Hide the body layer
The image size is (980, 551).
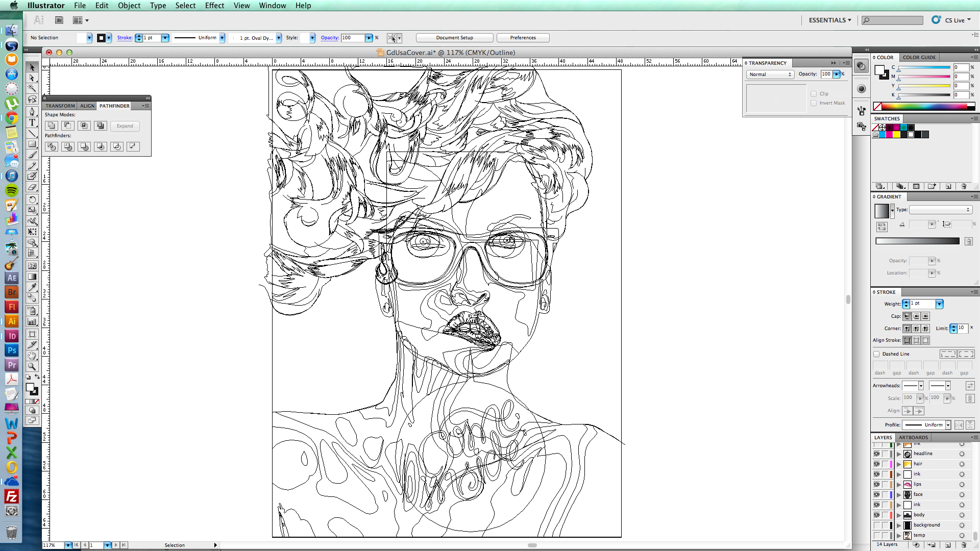(x=876, y=515)
